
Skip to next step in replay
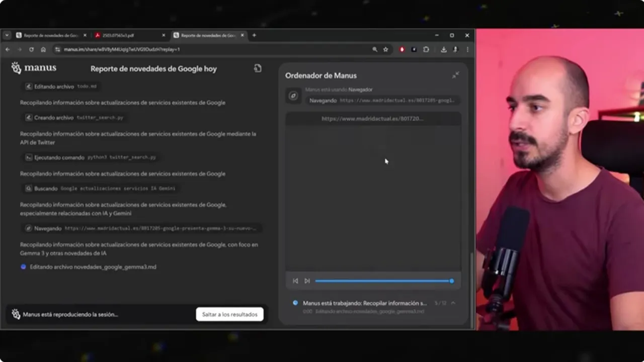307,281
